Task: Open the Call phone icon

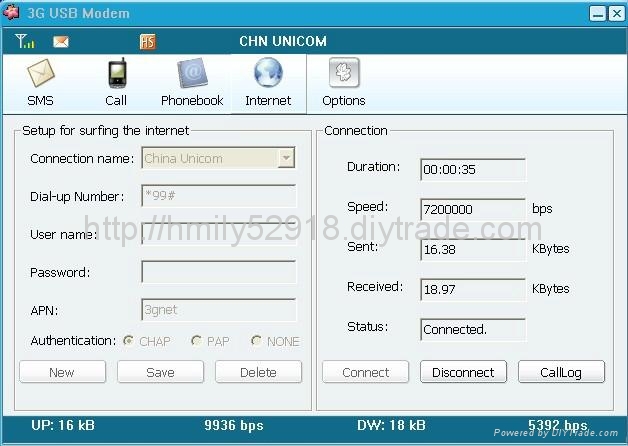Action: [x=117, y=73]
